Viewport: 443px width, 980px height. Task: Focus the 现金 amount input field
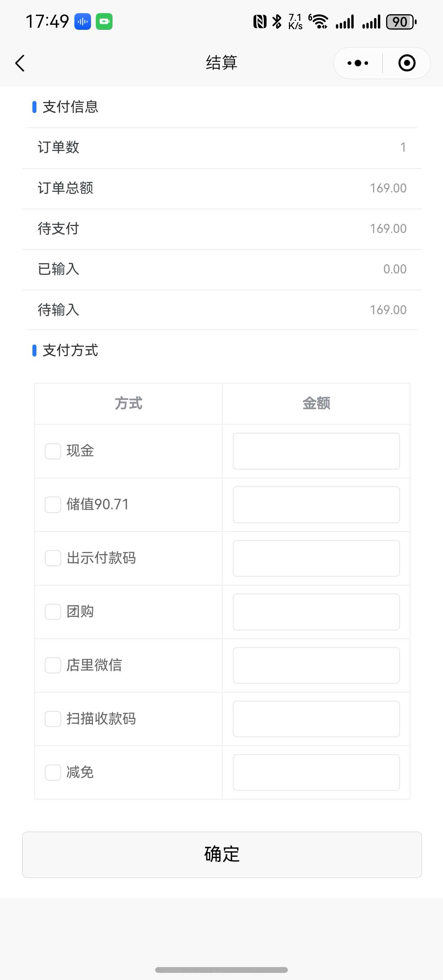click(316, 451)
